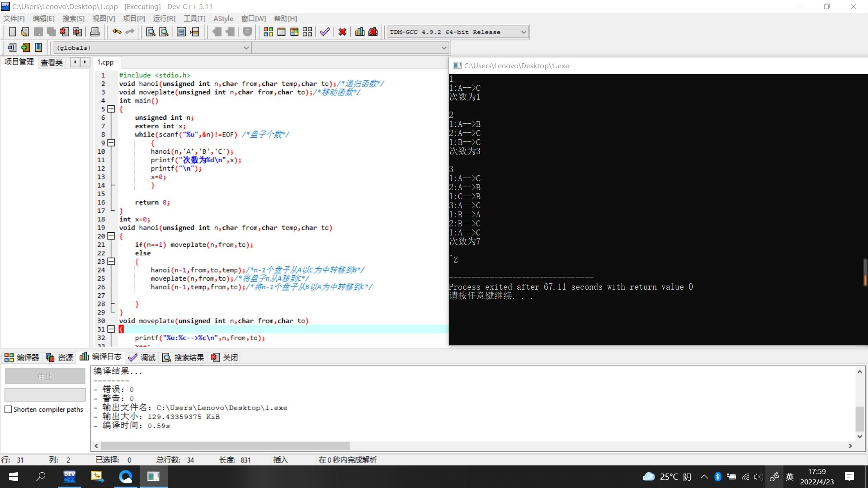Expand the (globals) scope dropdown
This screenshot has height=488, width=868.
[246, 48]
